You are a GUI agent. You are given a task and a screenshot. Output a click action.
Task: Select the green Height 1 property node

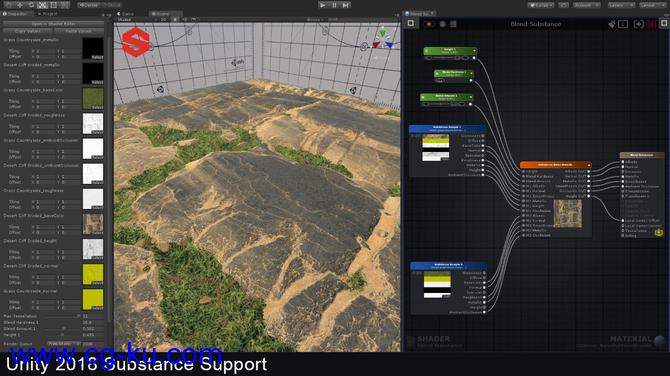(x=450, y=53)
